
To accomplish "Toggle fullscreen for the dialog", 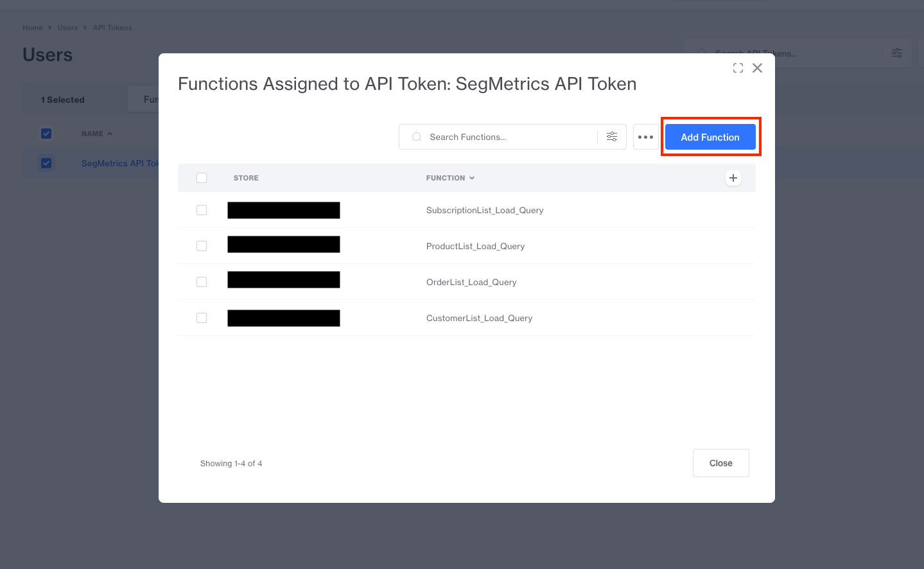I will pos(738,68).
